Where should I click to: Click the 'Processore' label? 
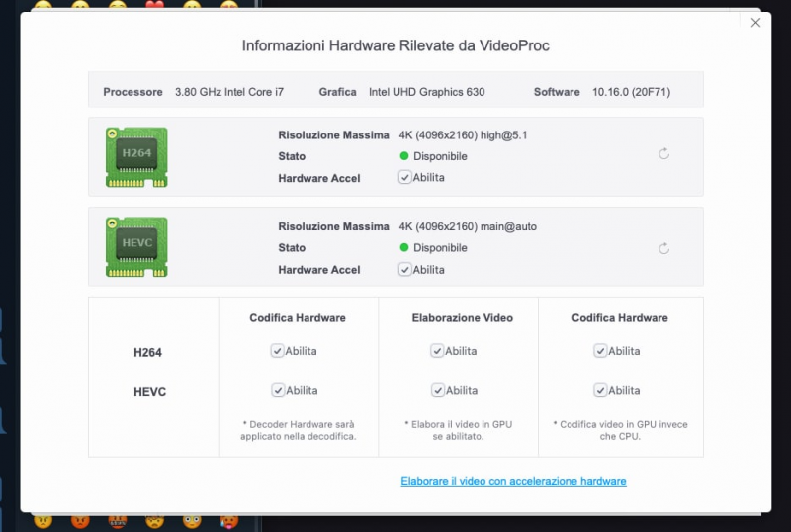coord(132,92)
